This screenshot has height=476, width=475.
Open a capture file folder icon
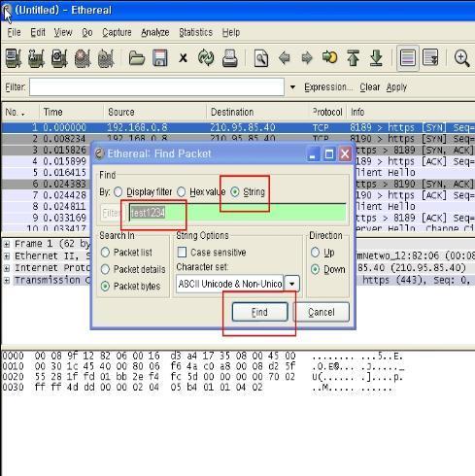[137, 58]
